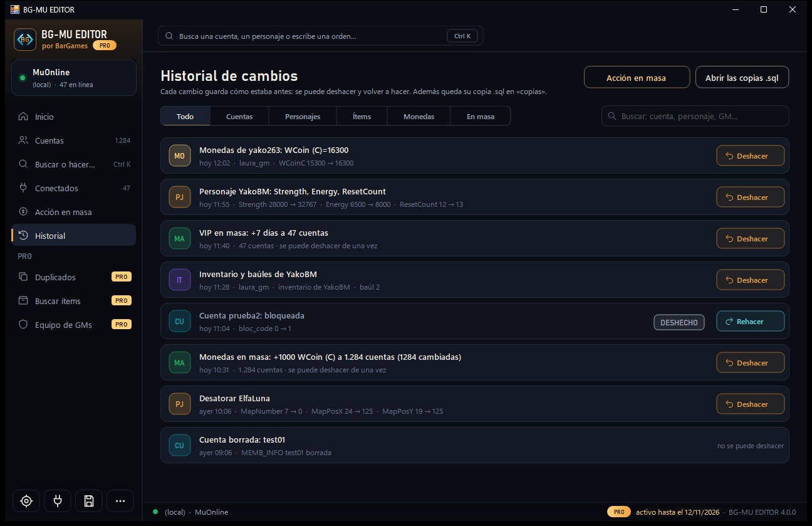Click the CU badge on Cuenta borrada test01
Screen dimensions: 812x526
coord(179,446)
